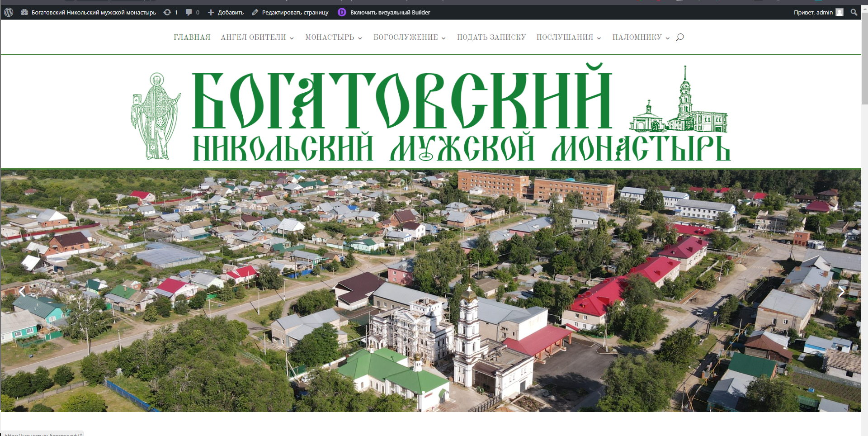Open the Привет, admin account menu

818,13
